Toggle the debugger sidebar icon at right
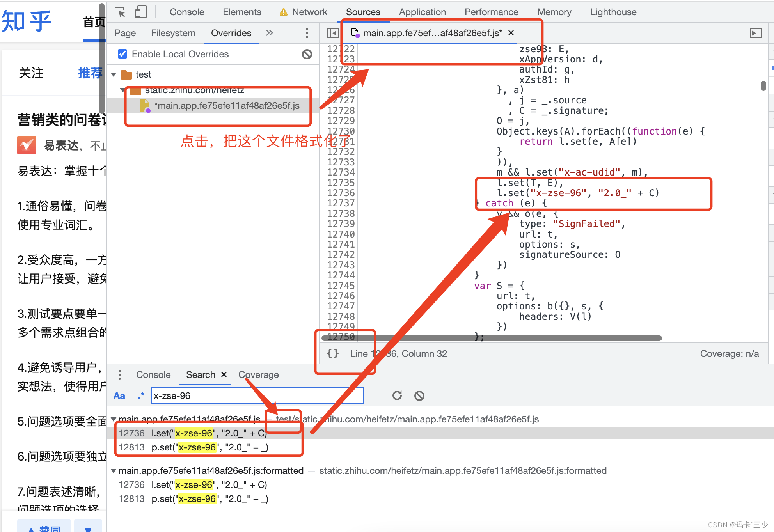The width and height of the screenshot is (774, 532). (756, 33)
